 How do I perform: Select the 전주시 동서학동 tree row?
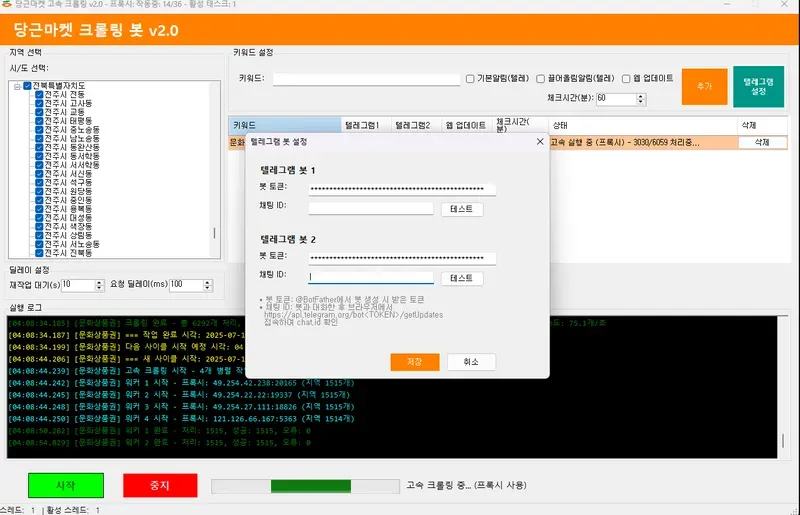pos(72,156)
